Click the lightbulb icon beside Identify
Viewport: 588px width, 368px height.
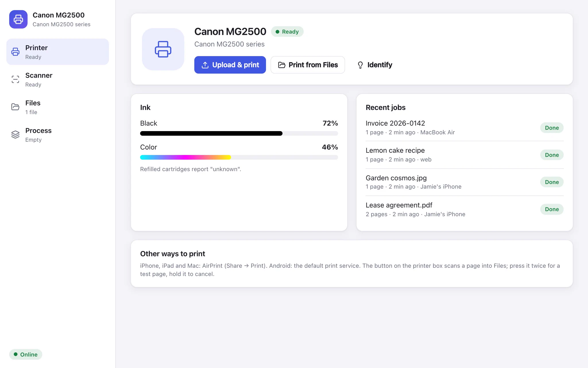[x=360, y=65]
